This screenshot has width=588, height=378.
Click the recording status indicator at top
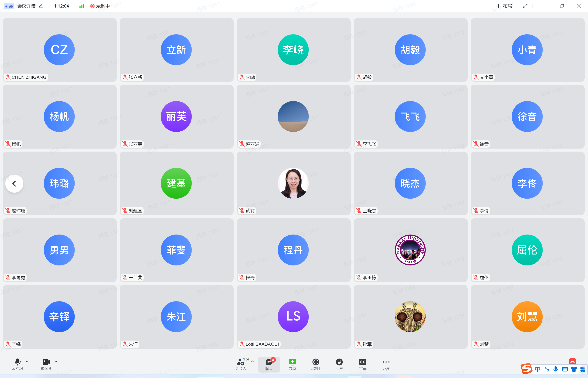(100, 6)
